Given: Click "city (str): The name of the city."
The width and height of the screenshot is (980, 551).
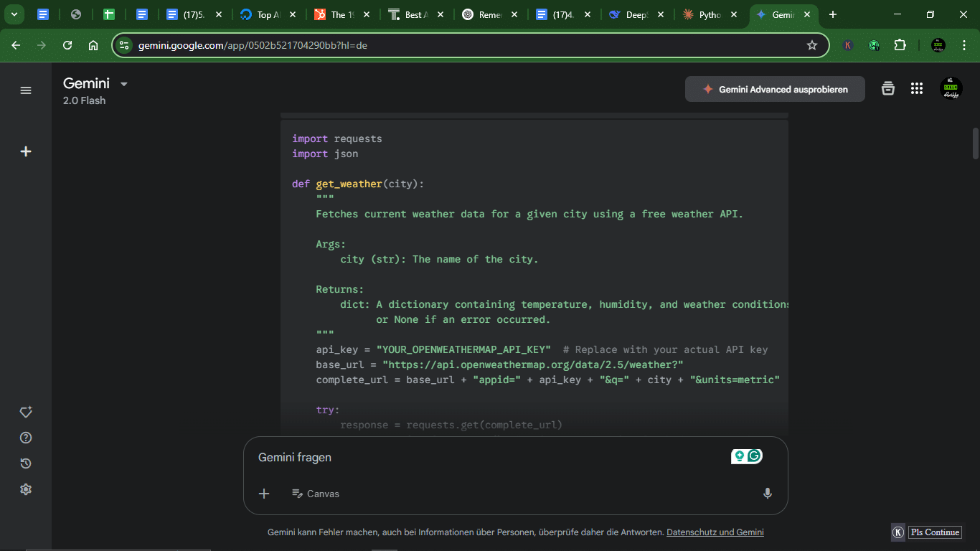Looking at the screenshot, I should [439, 259].
